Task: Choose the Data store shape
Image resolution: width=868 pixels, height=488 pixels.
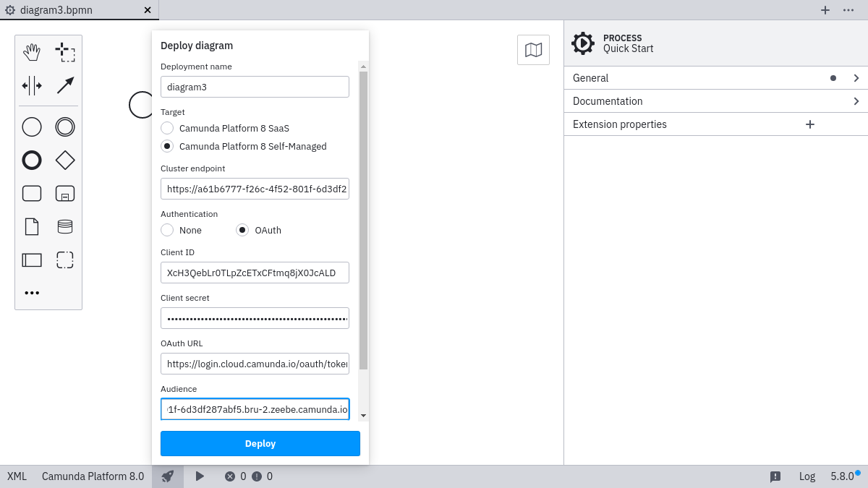Action: (x=64, y=226)
